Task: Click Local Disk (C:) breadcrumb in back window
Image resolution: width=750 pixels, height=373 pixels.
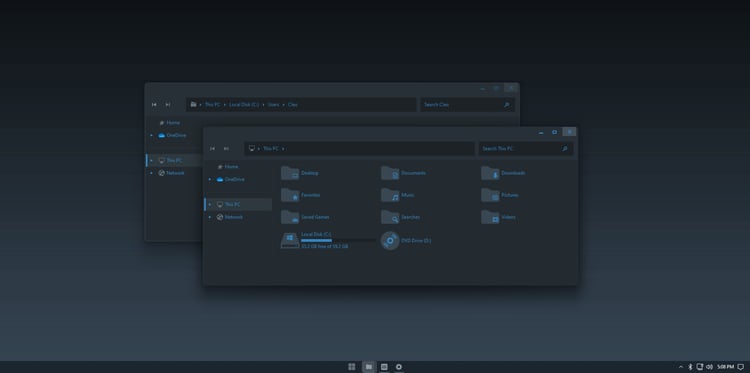Action: (x=244, y=105)
